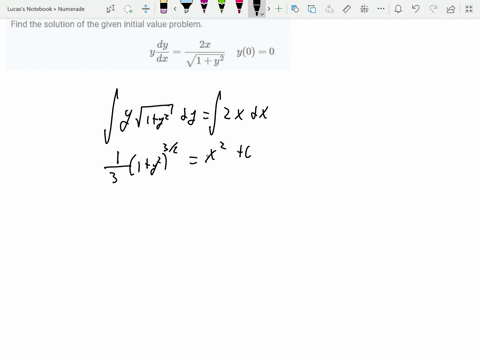Add a new pen with plus
Viewport: 480px width, 360px height.
click(279, 9)
